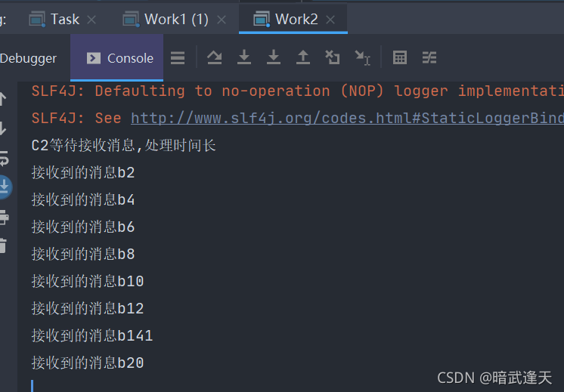Open the Debugger tab
Screen dimensions: 564x392
coord(28,58)
